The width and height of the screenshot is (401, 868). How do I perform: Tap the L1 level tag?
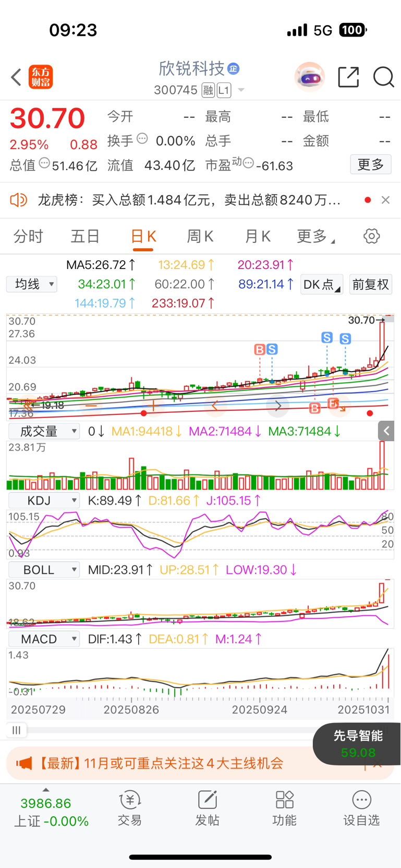[x=224, y=90]
